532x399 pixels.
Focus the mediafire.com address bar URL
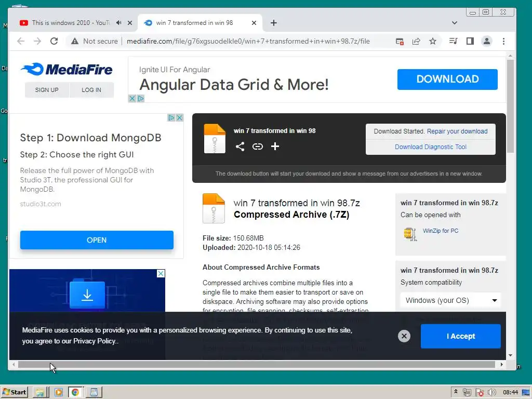pos(248,41)
